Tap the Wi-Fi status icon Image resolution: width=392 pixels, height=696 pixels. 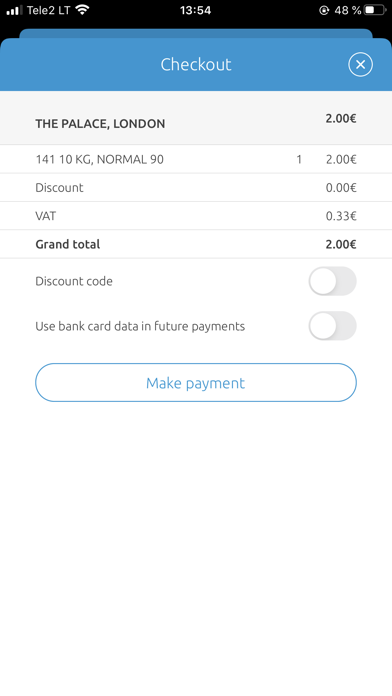tap(83, 10)
